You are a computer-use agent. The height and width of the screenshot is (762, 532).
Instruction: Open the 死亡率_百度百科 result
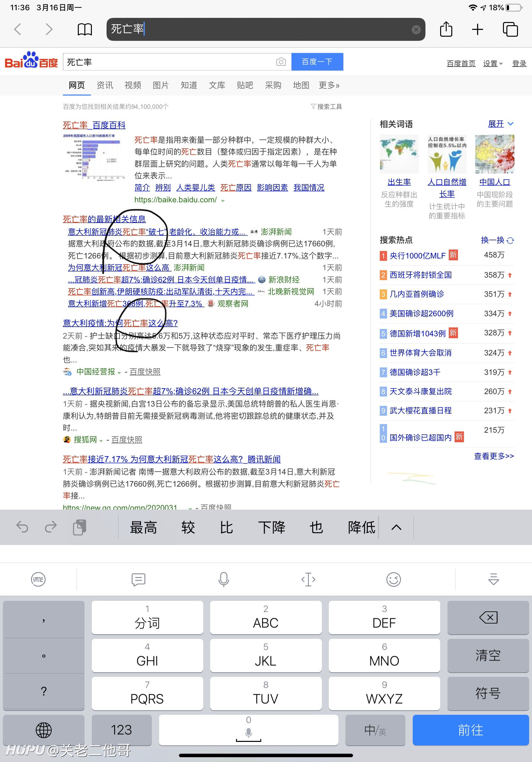[94, 125]
